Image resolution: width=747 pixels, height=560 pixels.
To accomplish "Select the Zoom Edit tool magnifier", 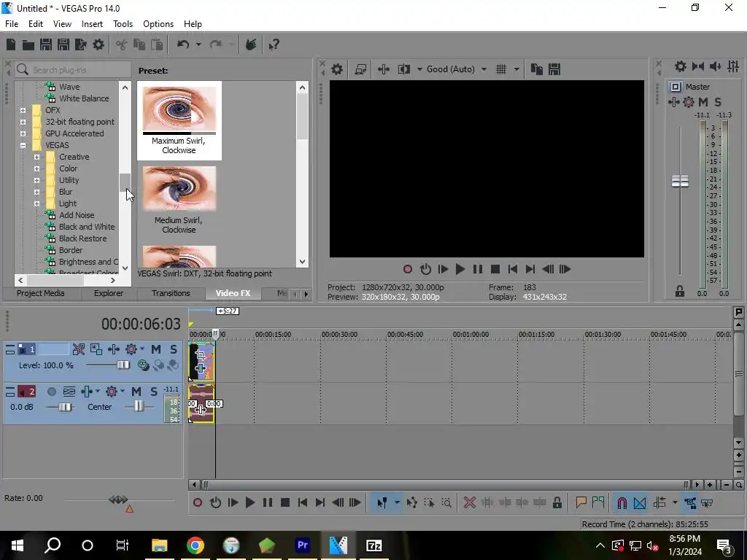I will (446, 502).
